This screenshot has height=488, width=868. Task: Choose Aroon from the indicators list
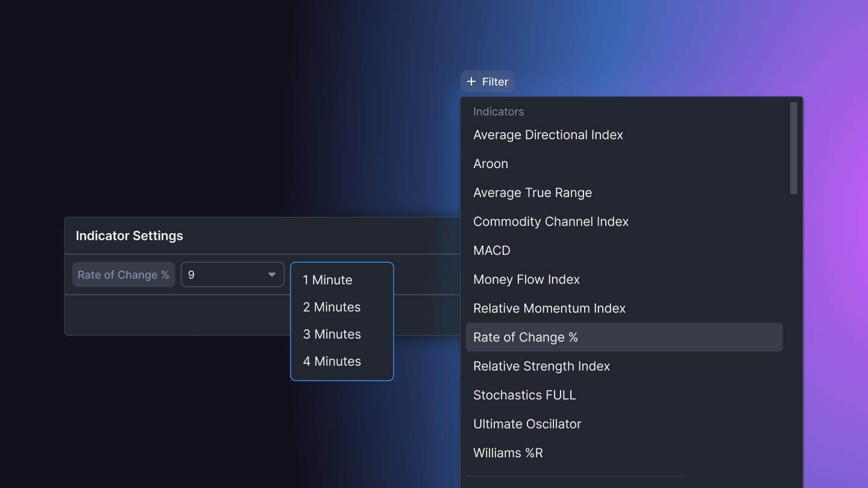pyautogui.click(x=491, y=164)
